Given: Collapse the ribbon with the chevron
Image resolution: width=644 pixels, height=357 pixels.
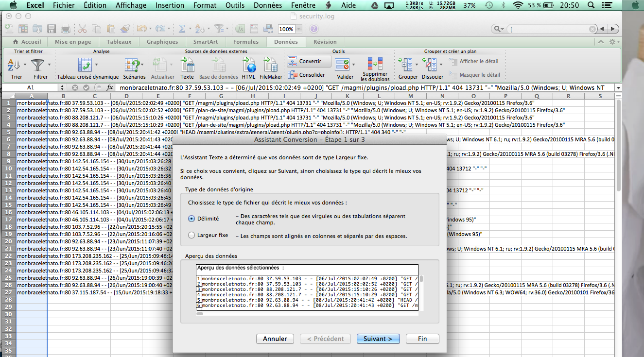Looking at the screenshot, I should [601, 42].
